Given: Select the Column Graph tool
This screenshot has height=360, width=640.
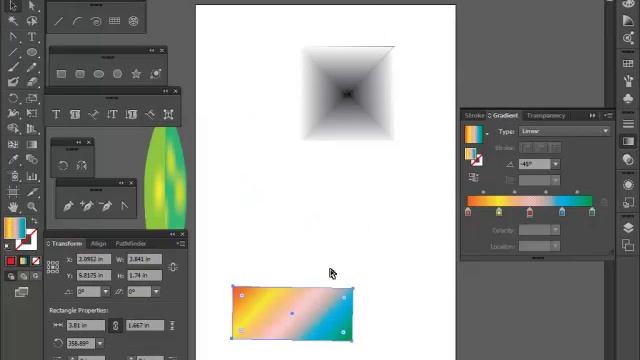Looking at the screenshot, I should tap(32, 176).
